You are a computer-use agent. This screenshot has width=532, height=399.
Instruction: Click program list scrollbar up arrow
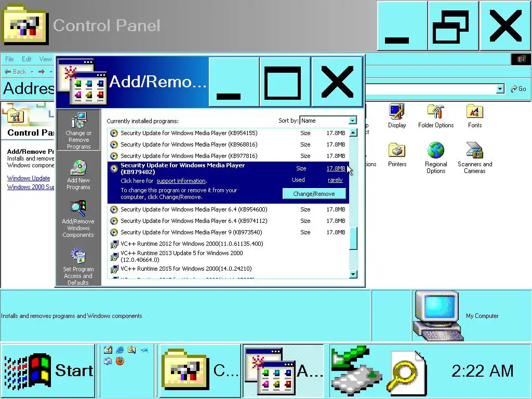point(353,132)
